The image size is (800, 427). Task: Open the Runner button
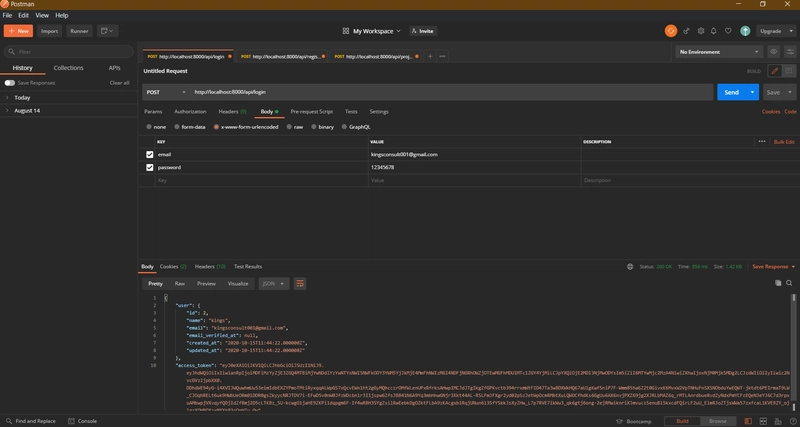[79, 31]
